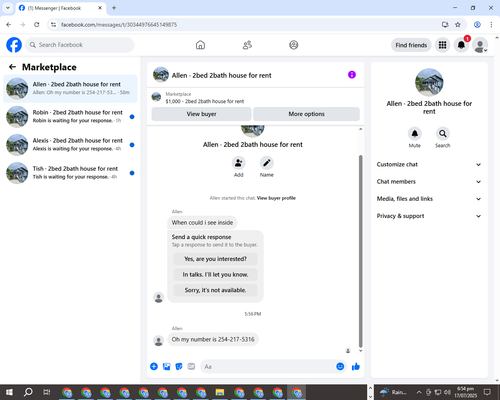Open the Facebook logo home link
Screen dimensions: 500x400
[14, 45]
